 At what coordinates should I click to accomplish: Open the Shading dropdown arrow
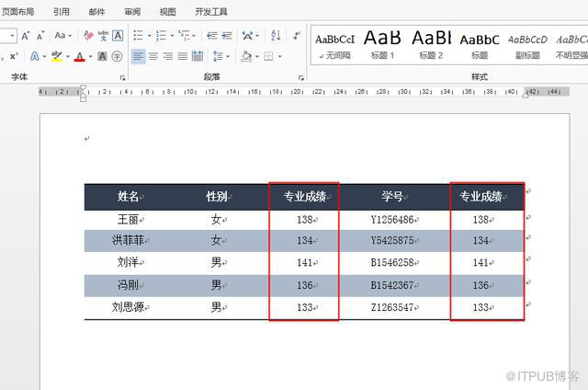(257, 57)
